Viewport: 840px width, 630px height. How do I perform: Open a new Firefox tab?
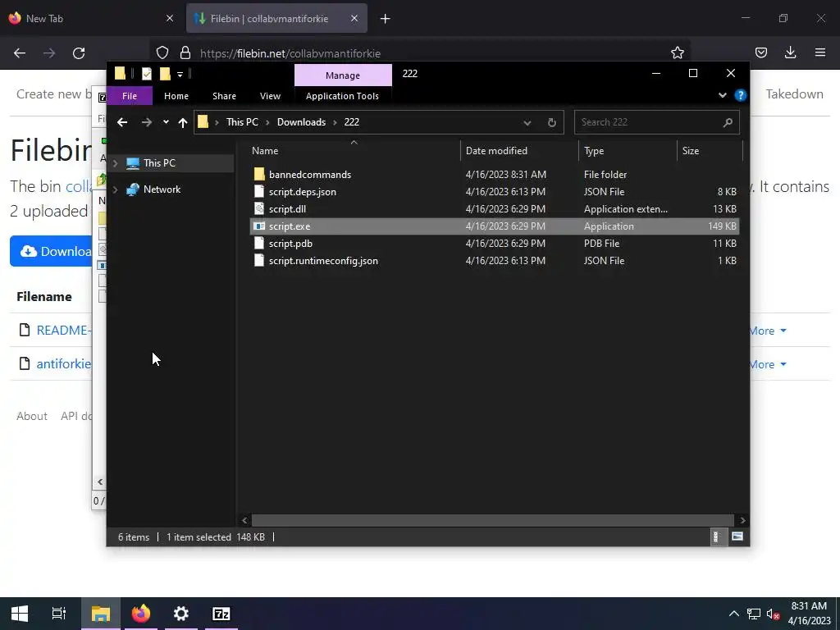click(x=385, y=19)
